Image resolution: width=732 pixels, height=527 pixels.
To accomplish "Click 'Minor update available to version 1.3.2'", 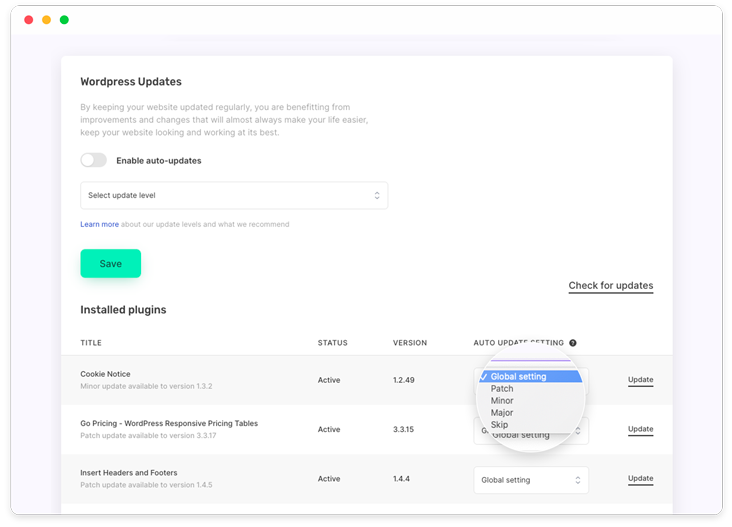I will tap(146, 386).
